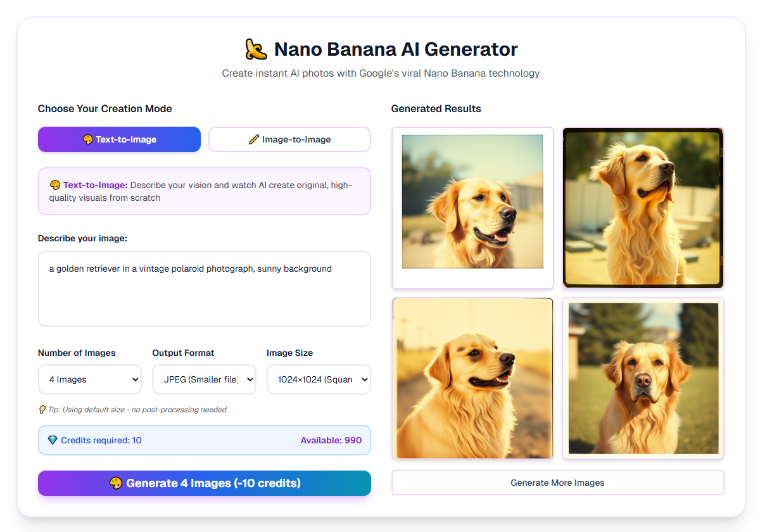Click Generate More Images button
The image size is (760, 532).
click(557, 483)
